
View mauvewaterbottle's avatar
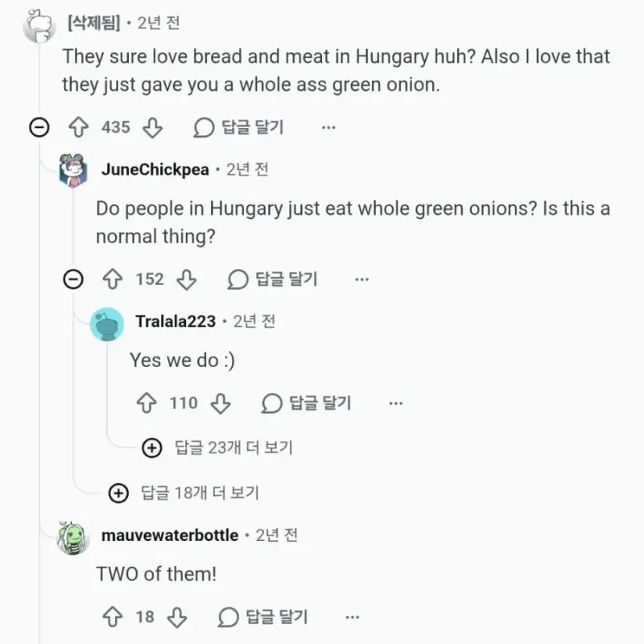(x=72, y=538)
